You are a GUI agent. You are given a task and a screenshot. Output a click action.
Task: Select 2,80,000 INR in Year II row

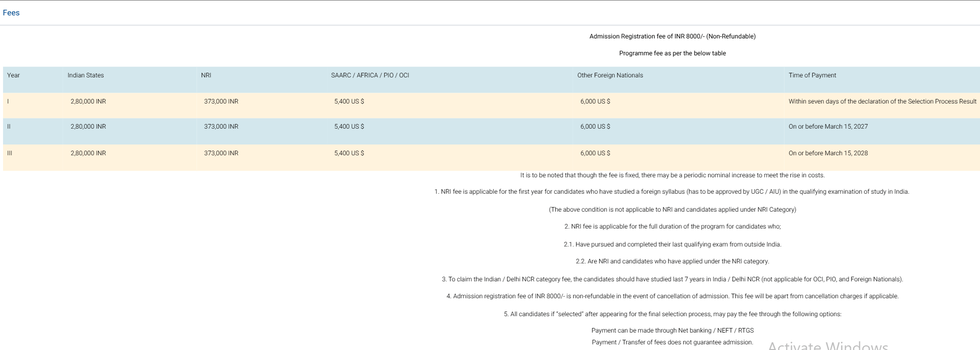click(88, 127)
